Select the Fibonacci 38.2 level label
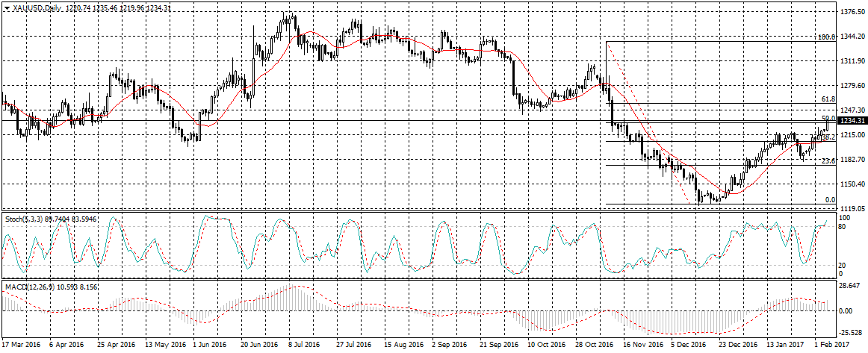Screen dimensions: 868x353 pos(828,137)
